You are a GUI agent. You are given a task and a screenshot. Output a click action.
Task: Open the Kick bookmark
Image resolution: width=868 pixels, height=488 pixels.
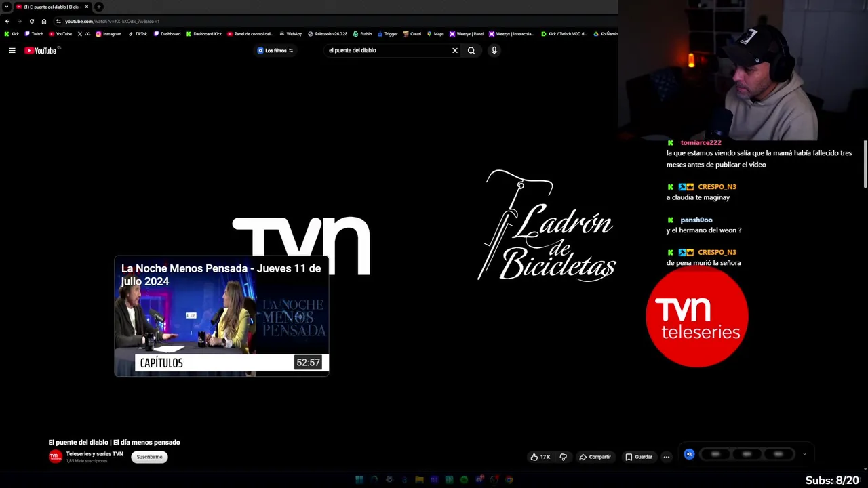click(x=12, y=33)
